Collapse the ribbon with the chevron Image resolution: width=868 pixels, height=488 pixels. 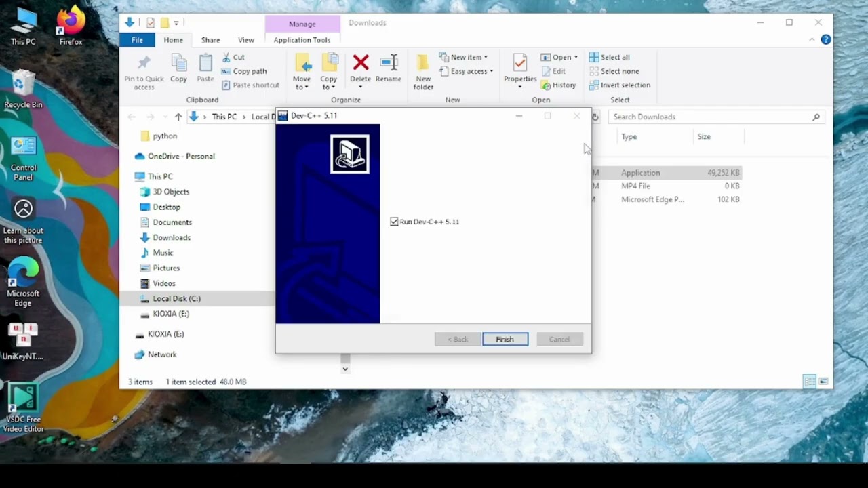click(812, 40)
